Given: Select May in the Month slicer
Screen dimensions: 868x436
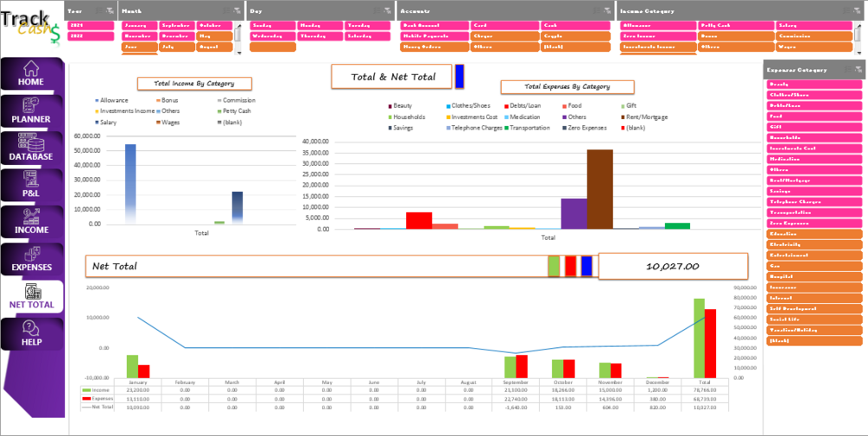Looking at the screenshot, I should click(x=215, y=36).
